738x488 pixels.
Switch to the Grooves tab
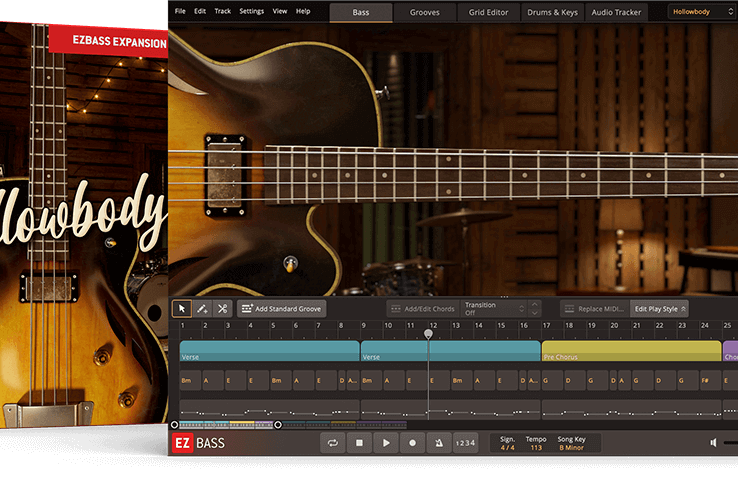click(x=425, y=13)
